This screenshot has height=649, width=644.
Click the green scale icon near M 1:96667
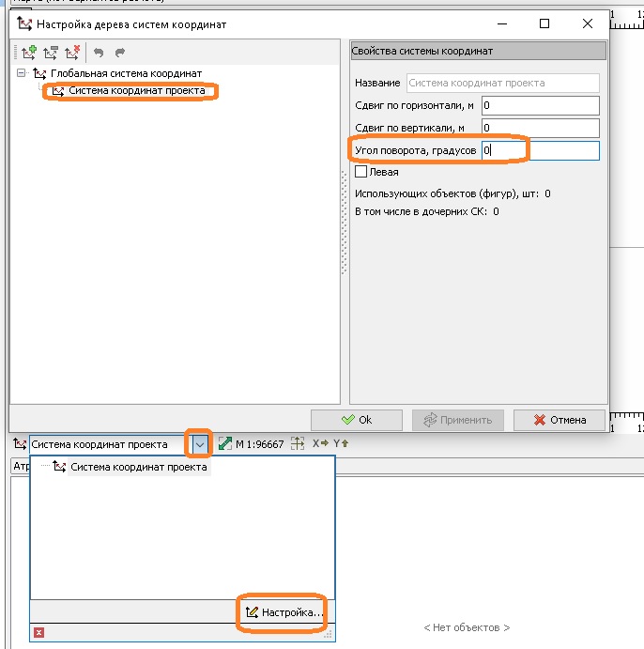[225, 444]
